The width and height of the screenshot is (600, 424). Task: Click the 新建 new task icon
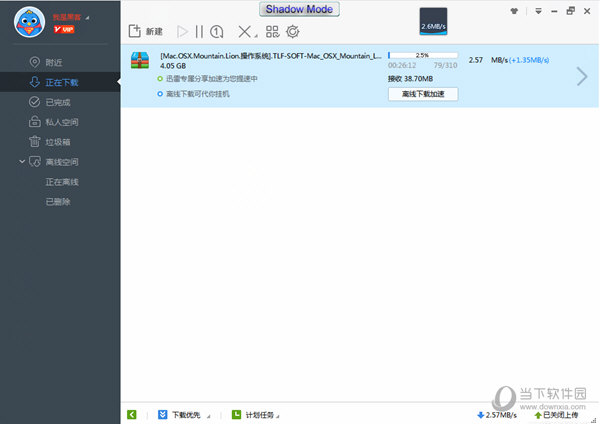pos(135,31)
